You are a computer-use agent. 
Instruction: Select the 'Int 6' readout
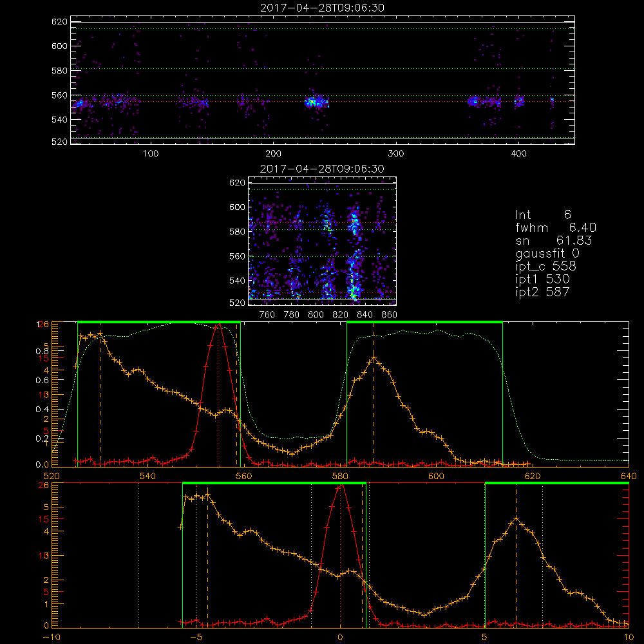pos(543,214)
